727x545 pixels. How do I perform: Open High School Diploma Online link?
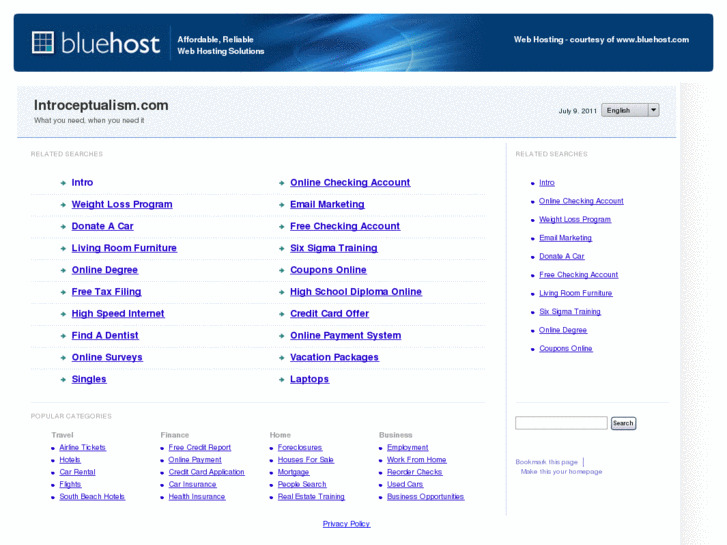pyautogui.click(x=356, y=291)
